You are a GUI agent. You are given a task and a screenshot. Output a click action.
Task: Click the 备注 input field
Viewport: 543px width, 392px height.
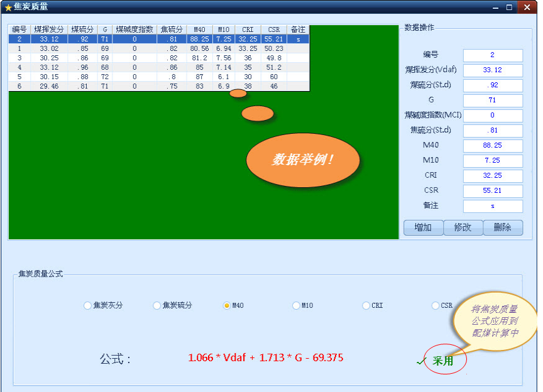[x=493, y=206]
